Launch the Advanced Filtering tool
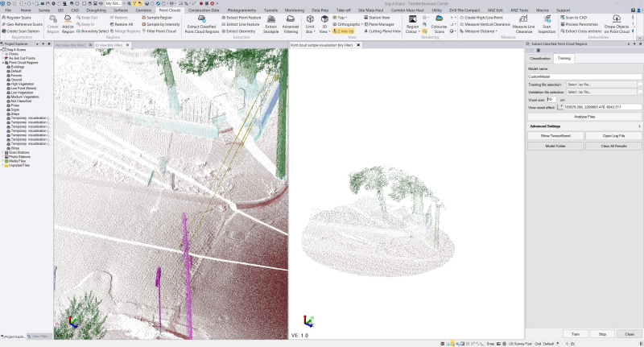Screen dimensions: 644x347 290,20
